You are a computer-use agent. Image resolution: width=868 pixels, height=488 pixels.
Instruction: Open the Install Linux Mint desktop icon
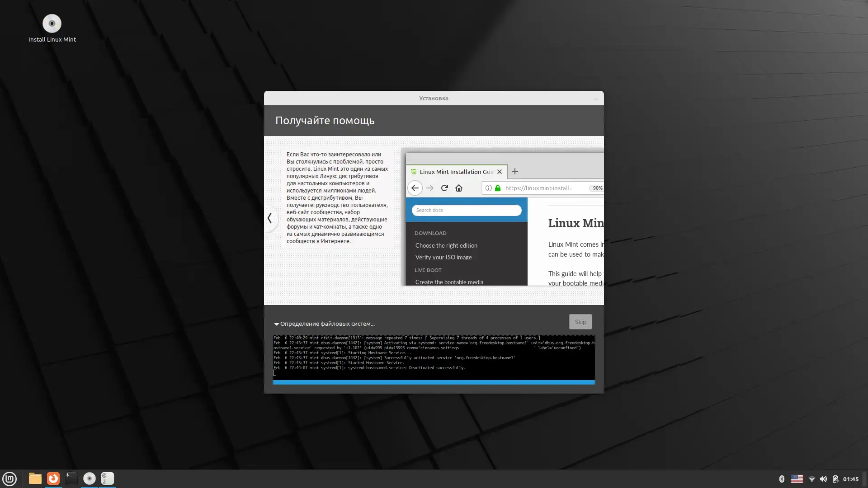tap(52, 29)
